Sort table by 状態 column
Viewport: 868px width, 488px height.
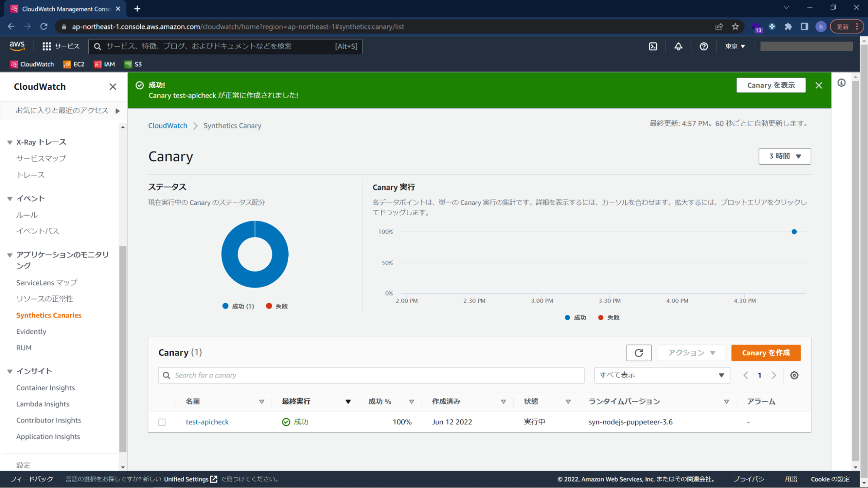tap(568, 402)
